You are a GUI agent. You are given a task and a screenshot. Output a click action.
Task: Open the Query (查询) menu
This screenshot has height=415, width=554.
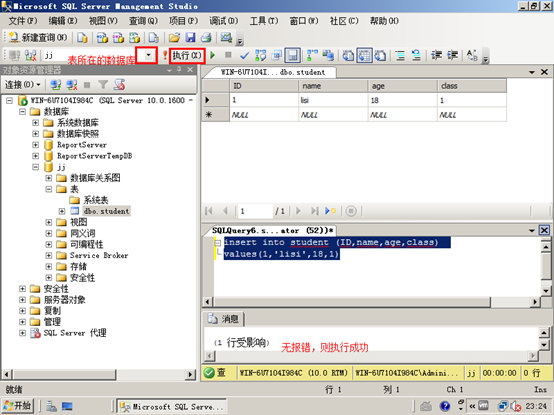pos(143,21)
